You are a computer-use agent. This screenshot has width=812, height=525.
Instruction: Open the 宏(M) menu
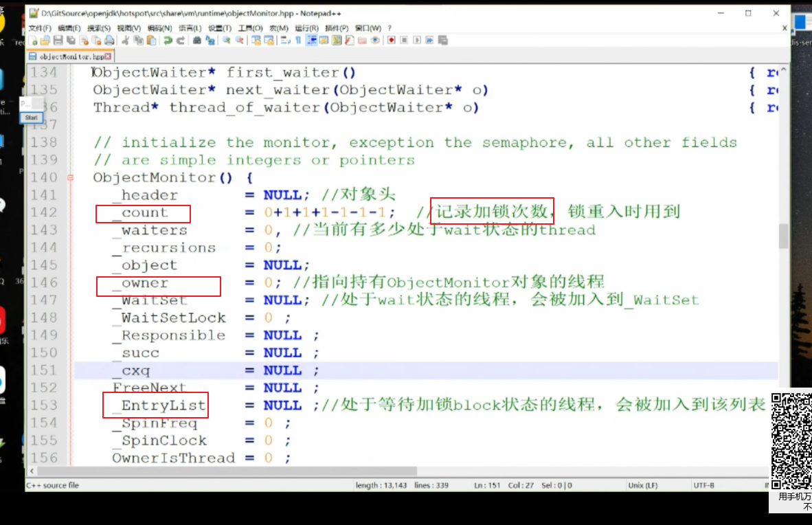click(279, 28)
